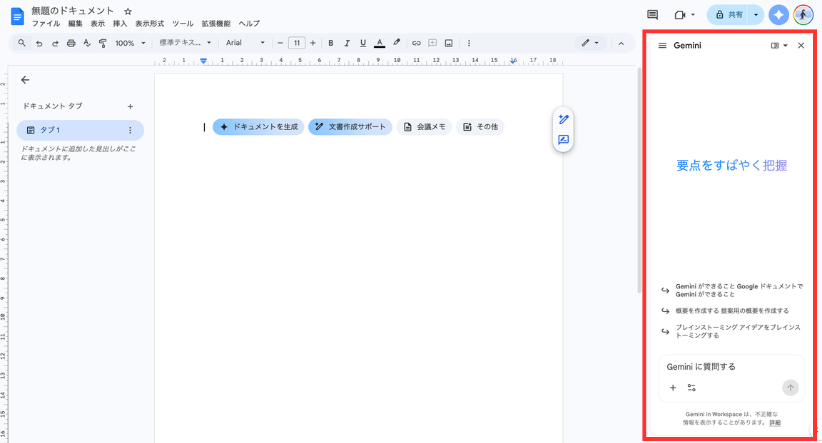822x443 pixels.
Task: Print the document
Action: 71,44
